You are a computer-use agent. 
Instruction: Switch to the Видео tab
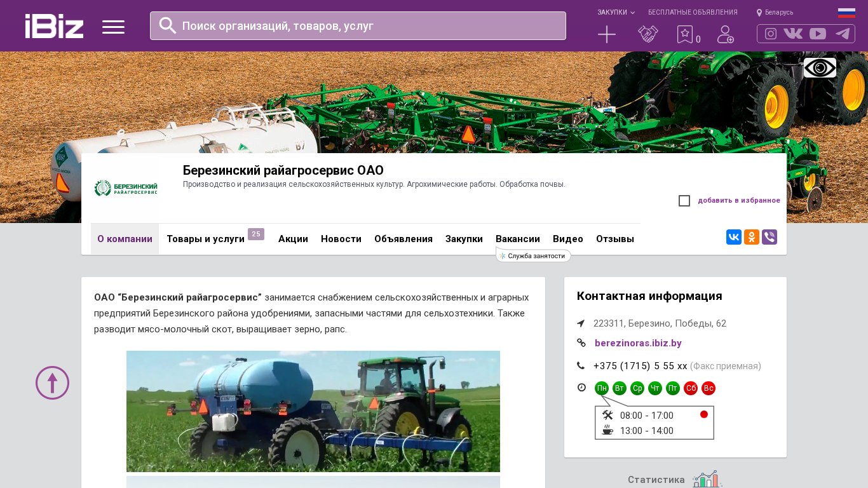coord(568,239)
